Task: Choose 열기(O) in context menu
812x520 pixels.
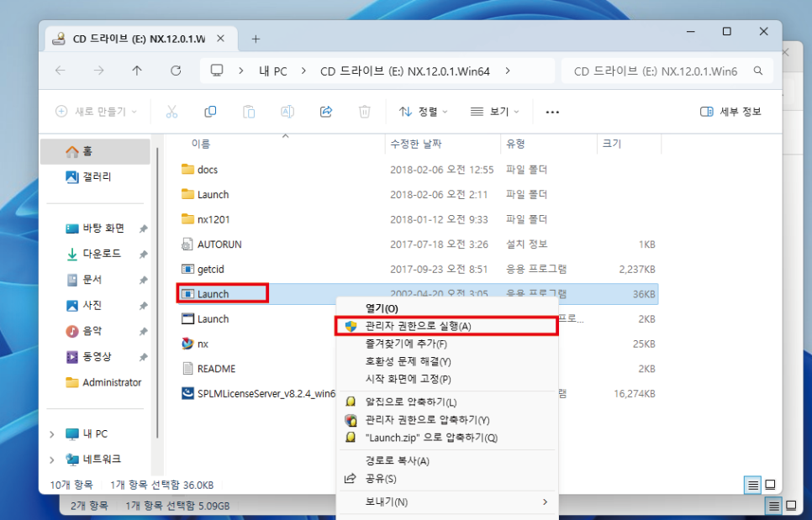Action: pos(447,308)
